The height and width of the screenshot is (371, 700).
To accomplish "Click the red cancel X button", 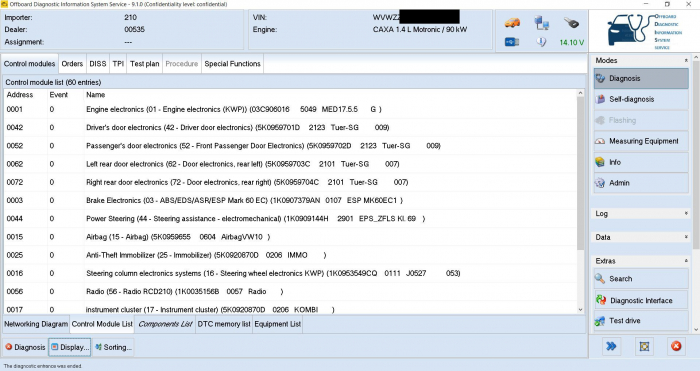I will pos(676,346).
